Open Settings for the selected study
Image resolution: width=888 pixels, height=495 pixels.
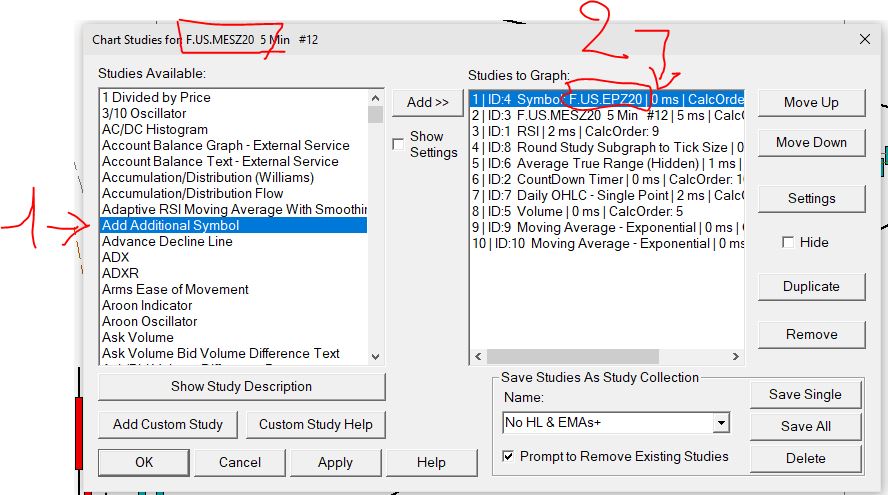[811, 198]
